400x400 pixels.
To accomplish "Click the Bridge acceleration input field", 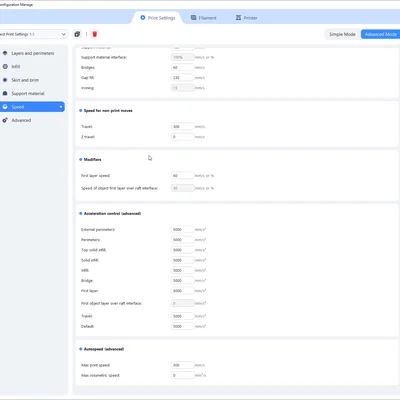I will tap(182, 280).
